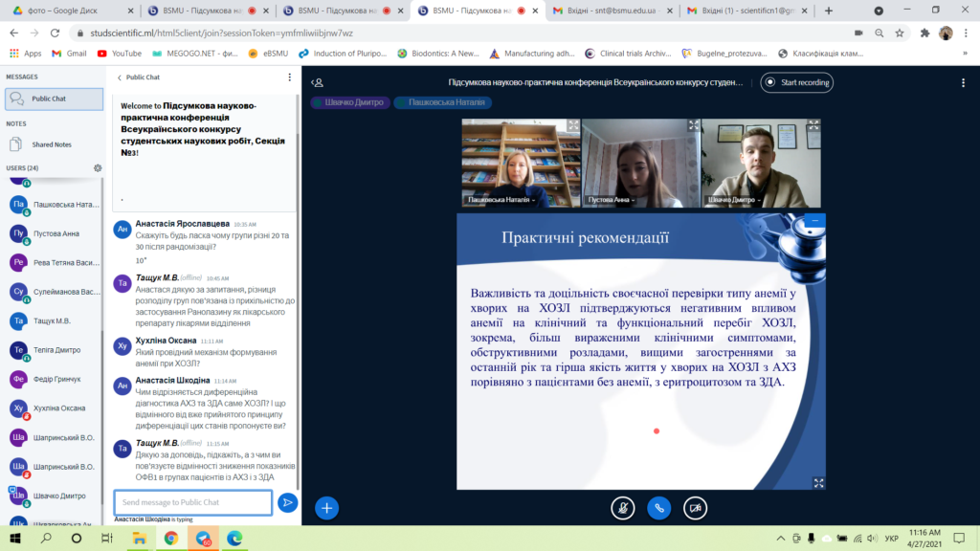Click the send message arrow button

287,502
